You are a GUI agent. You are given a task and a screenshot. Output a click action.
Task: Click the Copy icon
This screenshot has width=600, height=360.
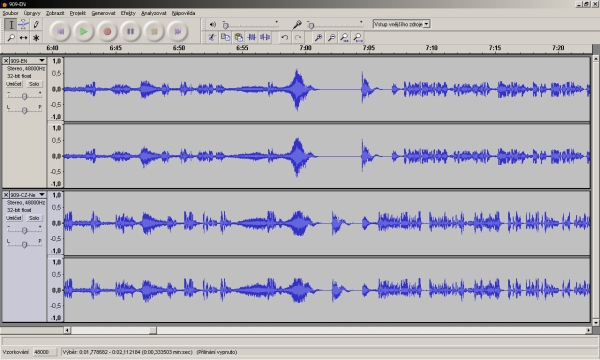click(225, 37)
